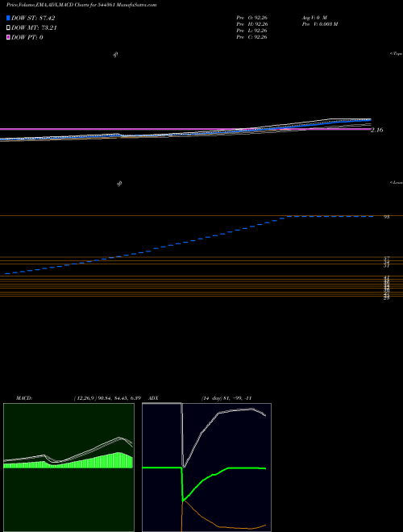Select the 'DOW PT: 0' legend text
Image resolution: width=403 pixels, height=532 pixels.
(27, 37)
